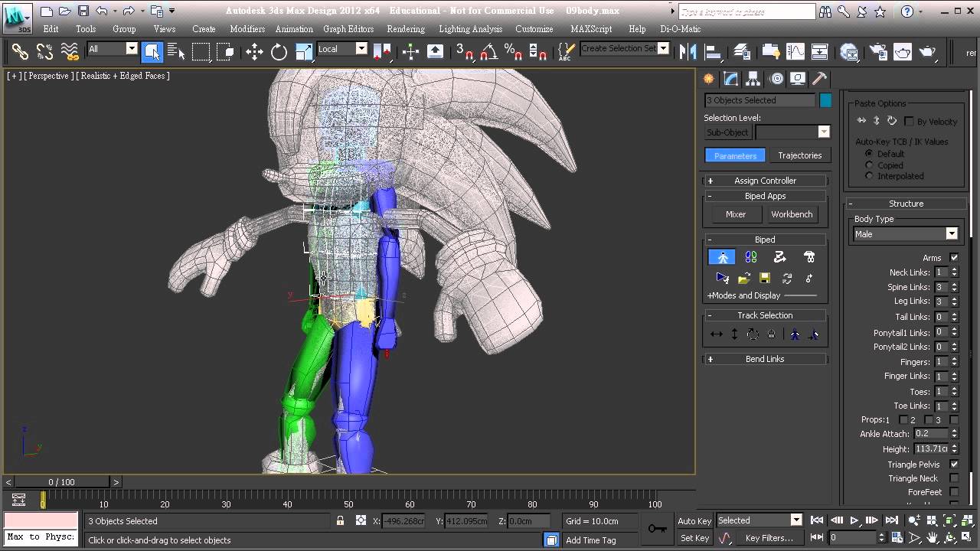
Task: Click Bind to Space Warp icon
Action: 70,52
